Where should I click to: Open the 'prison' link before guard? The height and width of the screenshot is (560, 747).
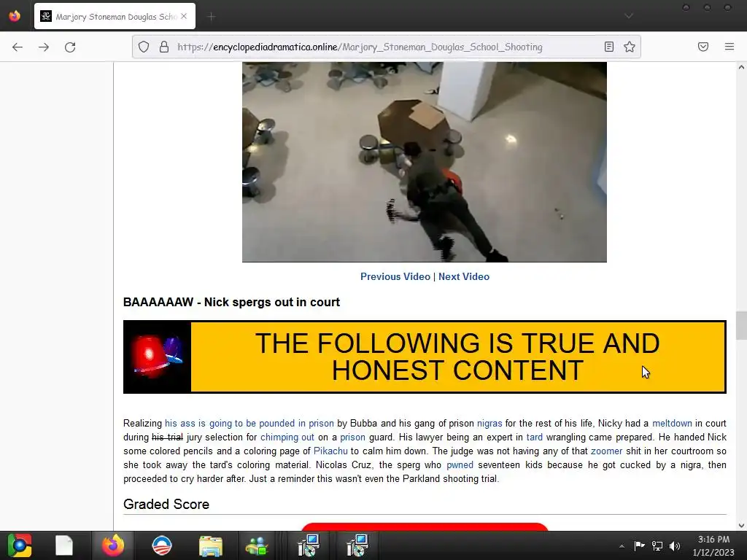click(x=352, y=437)
